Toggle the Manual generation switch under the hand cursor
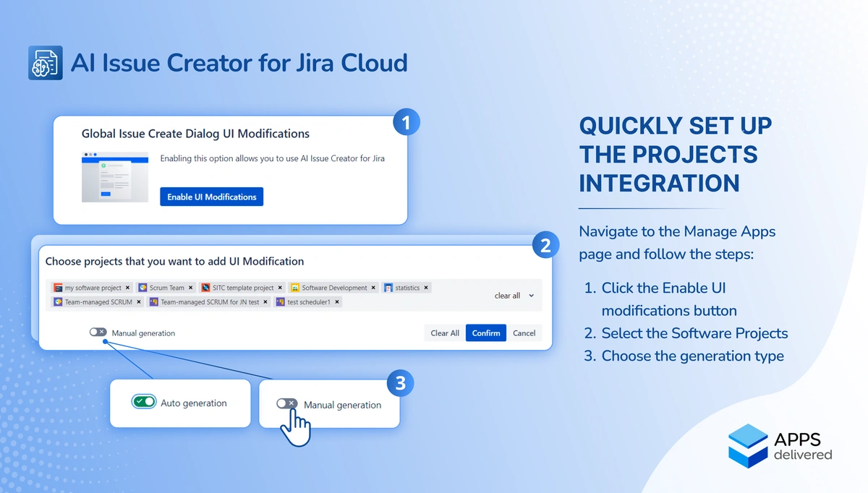Image resolution: width=868 pixels, height=493 pixels. pos(287,404)
